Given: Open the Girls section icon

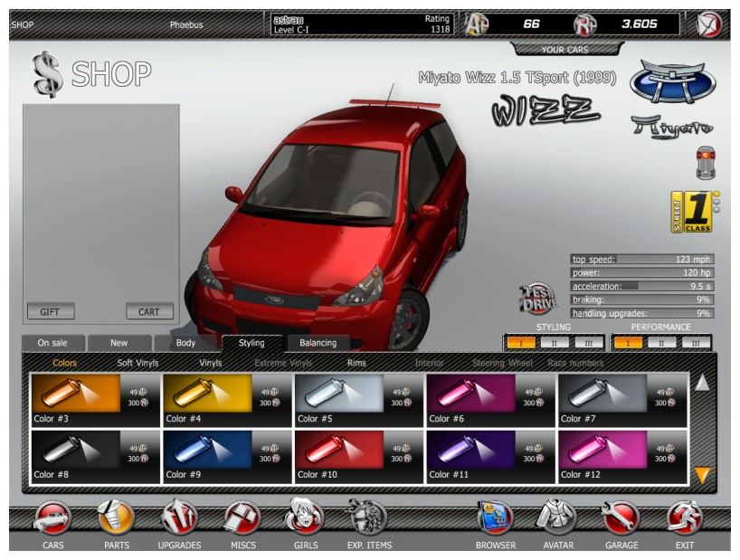Looking at the screenshot, I should (x=304, y=518).
